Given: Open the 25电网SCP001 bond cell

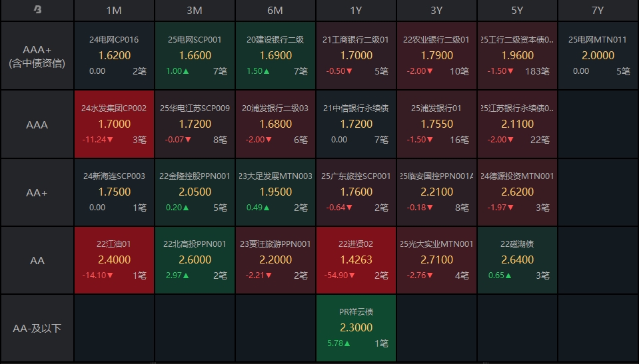Looking at the screenshot, I should [x=195, y=56].
